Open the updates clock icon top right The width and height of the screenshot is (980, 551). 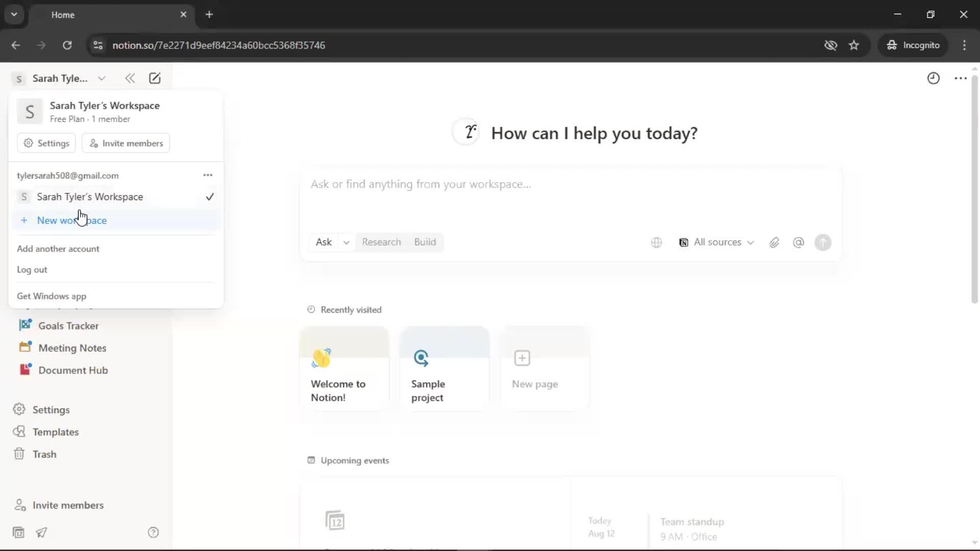933,78
